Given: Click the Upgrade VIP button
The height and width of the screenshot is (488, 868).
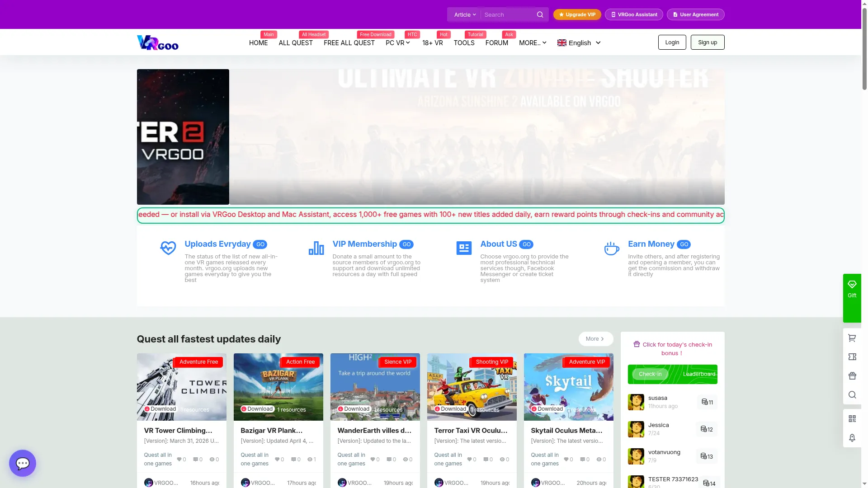Looking at the screenshot, I should (x=577, y=14).
